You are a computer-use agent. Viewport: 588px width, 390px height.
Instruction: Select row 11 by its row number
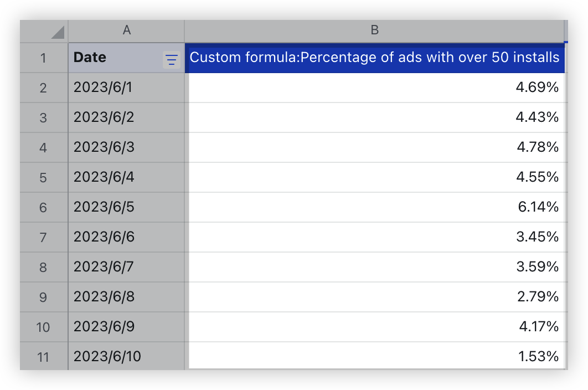tap(43, 357)
